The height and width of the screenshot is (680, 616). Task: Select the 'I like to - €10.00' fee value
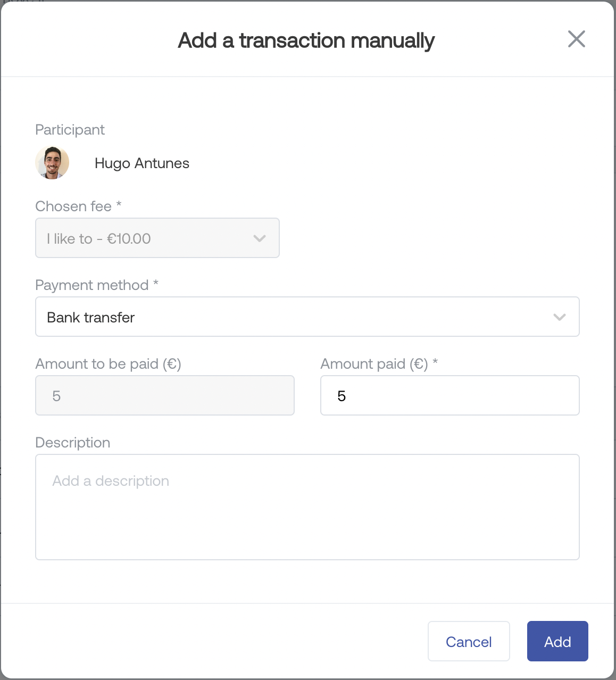99,238
